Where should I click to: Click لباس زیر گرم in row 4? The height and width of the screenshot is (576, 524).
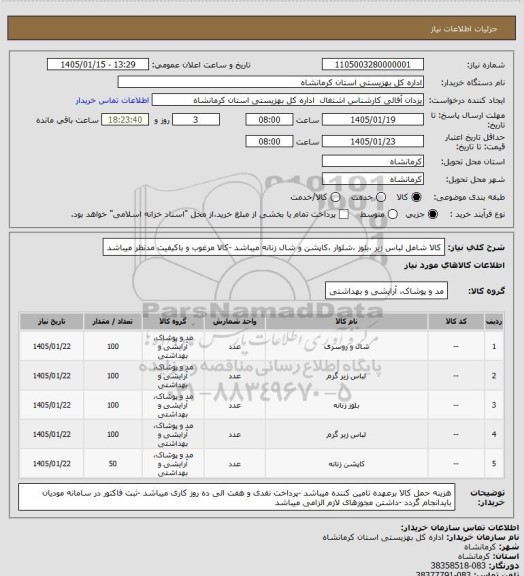coord(346,435)
